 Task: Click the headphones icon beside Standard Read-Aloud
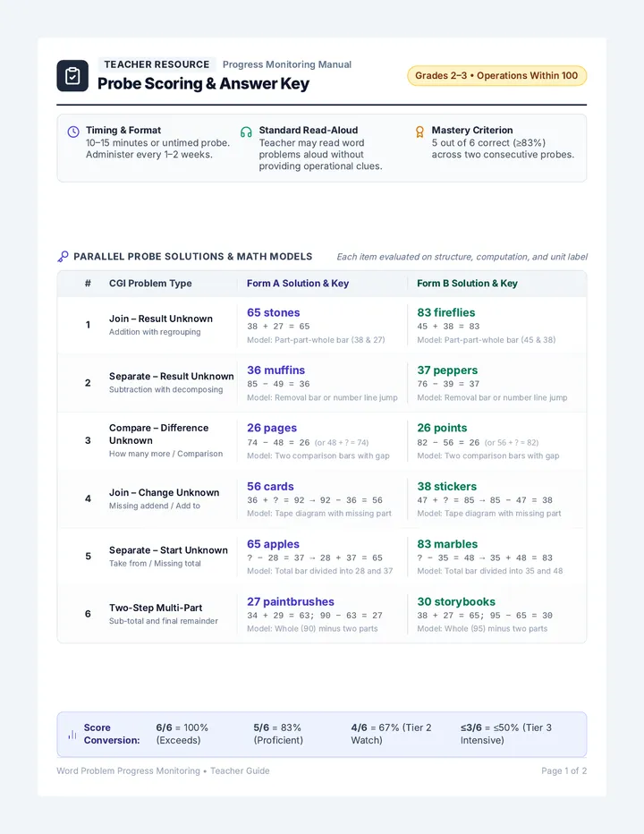246,132
